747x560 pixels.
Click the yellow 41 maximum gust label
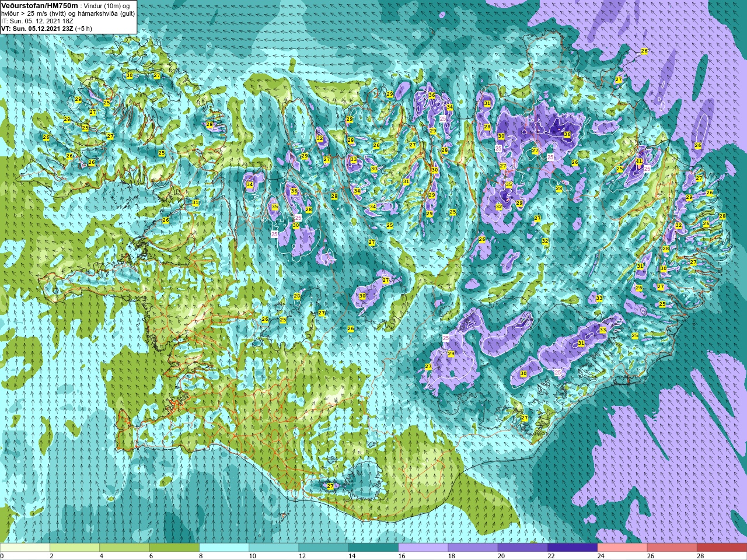(639, 162)
